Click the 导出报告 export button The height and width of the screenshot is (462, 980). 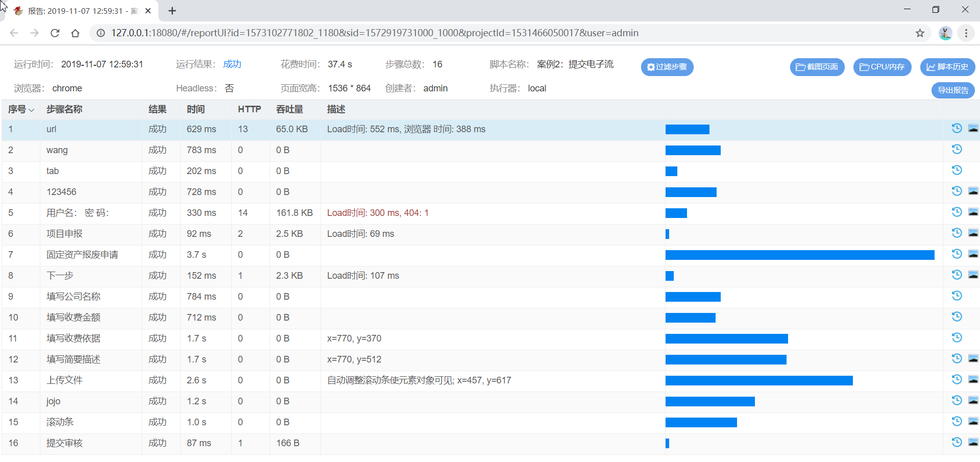click(x=952, y=90)
